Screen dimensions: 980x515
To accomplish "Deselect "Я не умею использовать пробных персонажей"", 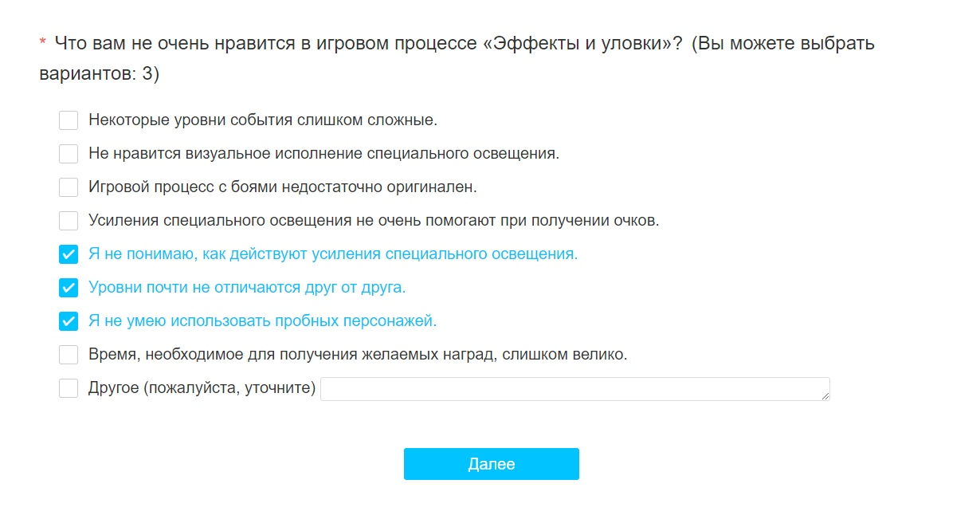I will tap(69, 321).
